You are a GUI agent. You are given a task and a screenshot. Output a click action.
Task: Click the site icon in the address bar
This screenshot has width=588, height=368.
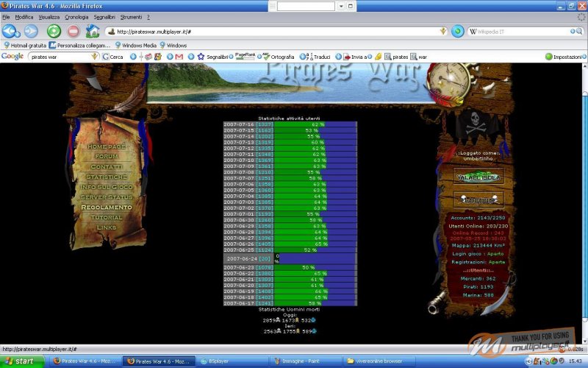point(112,32)
